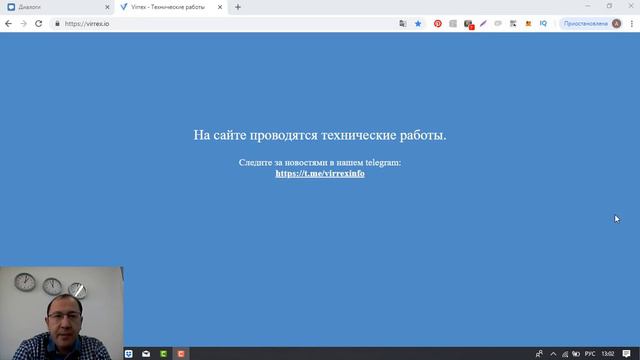Open the Action Center notifications
The width and height of the screenshot is (640, 360).
tap(627, 354)
